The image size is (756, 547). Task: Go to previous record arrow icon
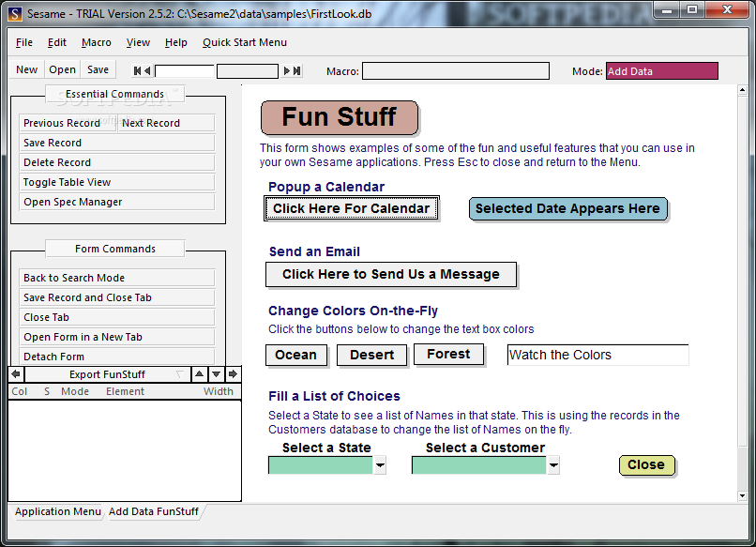147,71
